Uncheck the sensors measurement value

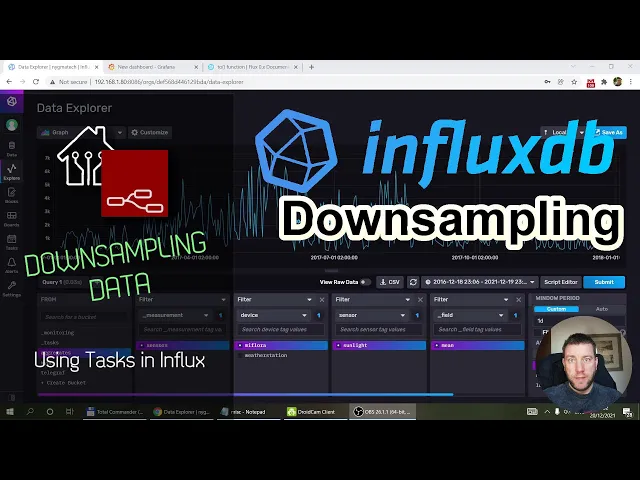[183, 345]
